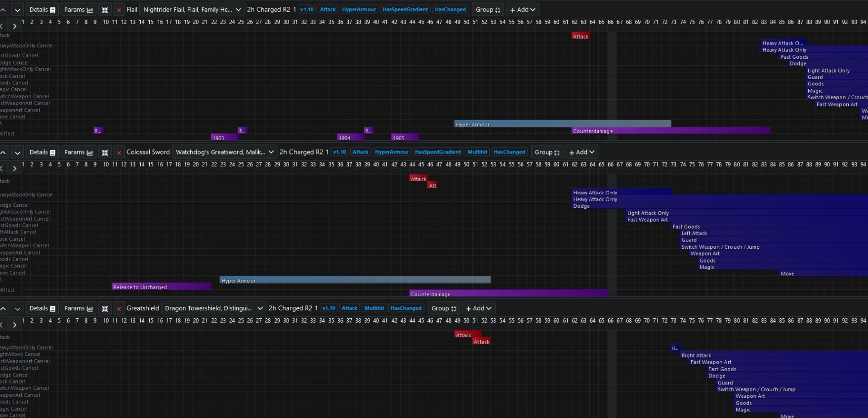Select the 1903 effect bar
This screenshot has height=418, width=868.
tap(225, 137)
